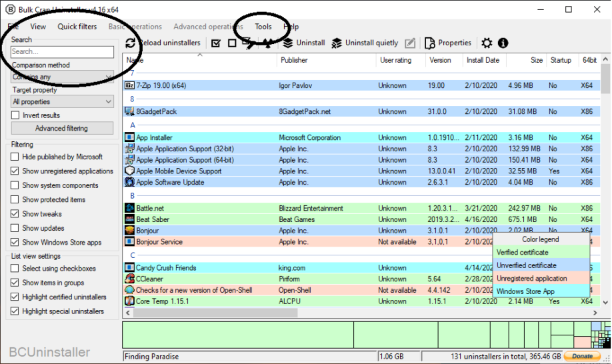The image size is (612, 364).
Task: Open the Target property dropdown
Action: [x=63, y=101]
